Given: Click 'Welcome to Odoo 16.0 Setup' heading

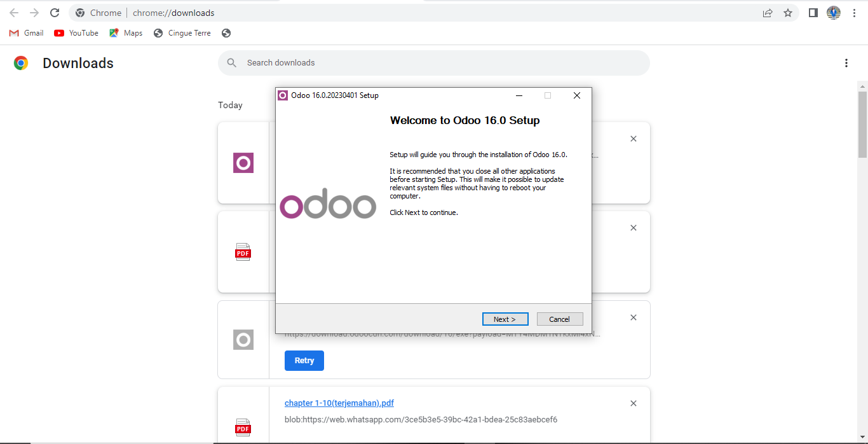Looking at the screenshot, I should point(465,120).
